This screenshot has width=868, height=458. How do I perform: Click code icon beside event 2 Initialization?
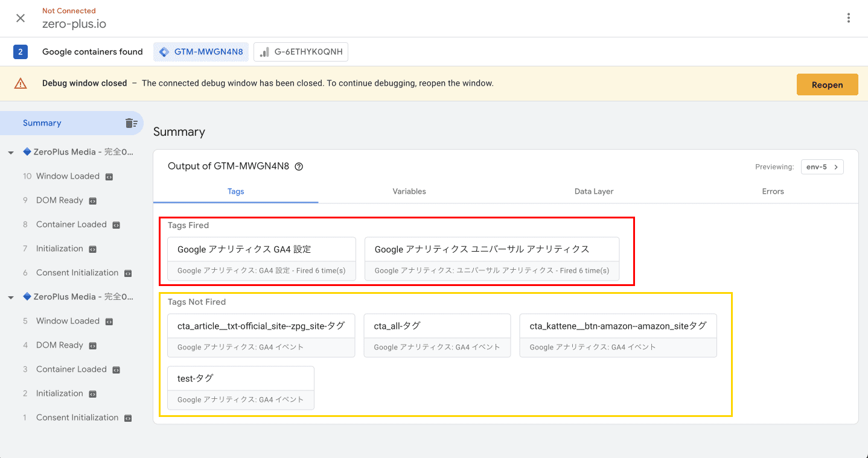point(93,394)
